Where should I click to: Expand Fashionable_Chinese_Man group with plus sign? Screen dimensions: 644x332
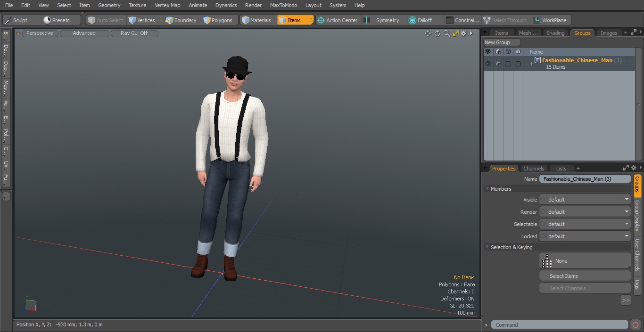click(531, 64)
